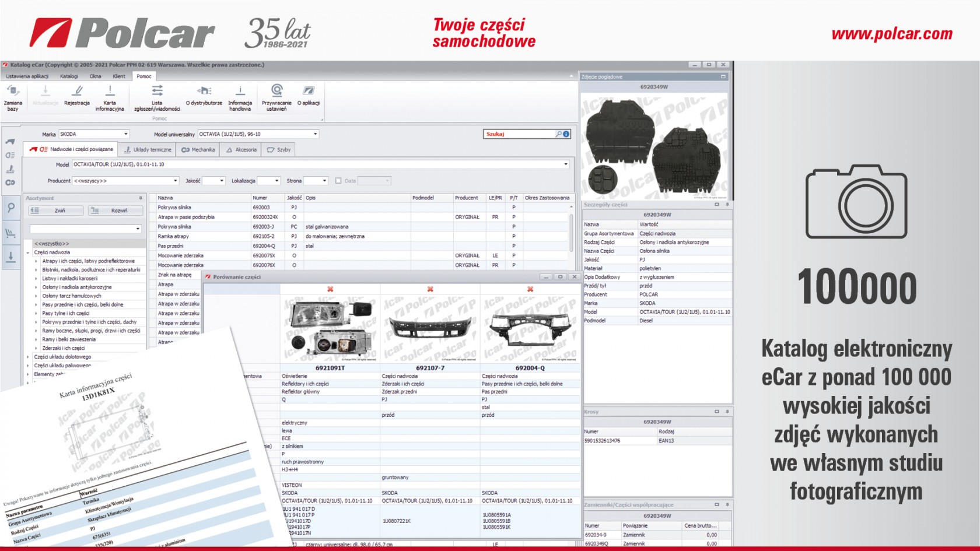Image resolution: width=980 pixels, height=551 pixels.
Task: Click the headlight list icon in left sidebar
Action: (10, 156)
